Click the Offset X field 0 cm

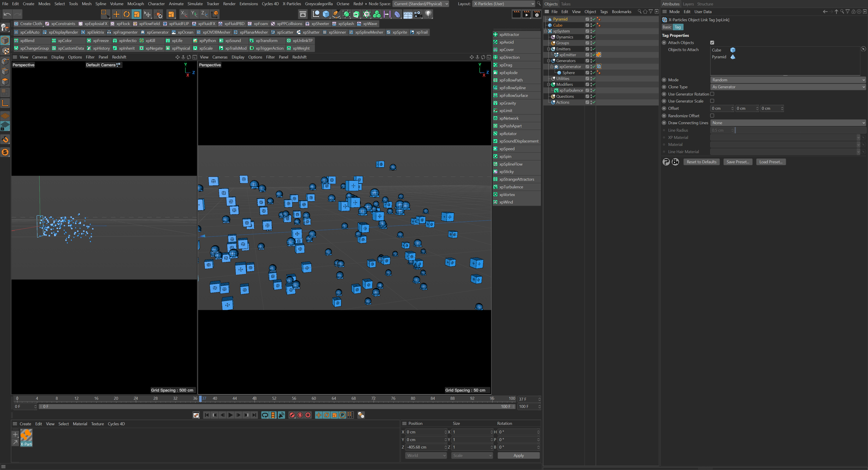click(x=722, y=108)
